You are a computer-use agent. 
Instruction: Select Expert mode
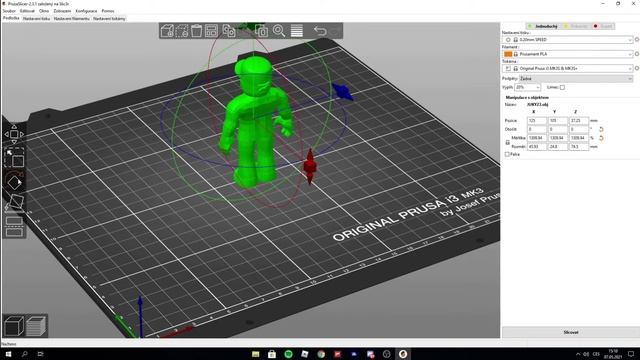click(x=603, y=26)
